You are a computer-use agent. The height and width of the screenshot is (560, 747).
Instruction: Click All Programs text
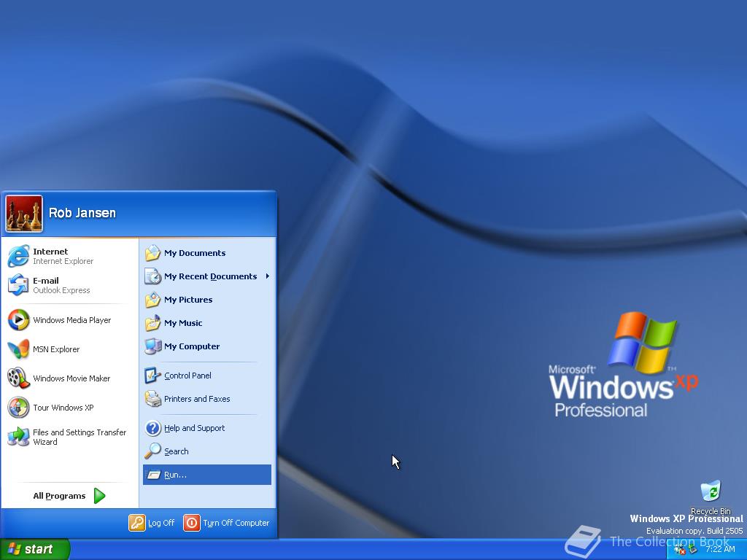click(59, 496)
